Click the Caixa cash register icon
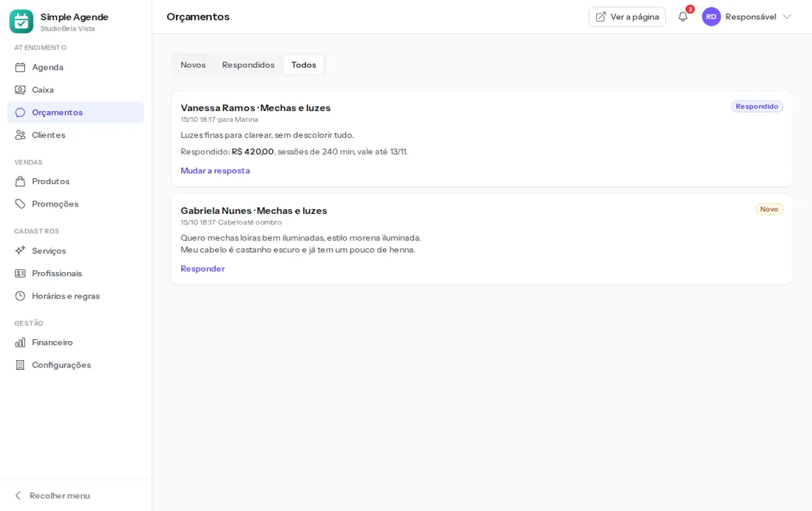This screenshot has height=511, width=812. click(20, 89)
